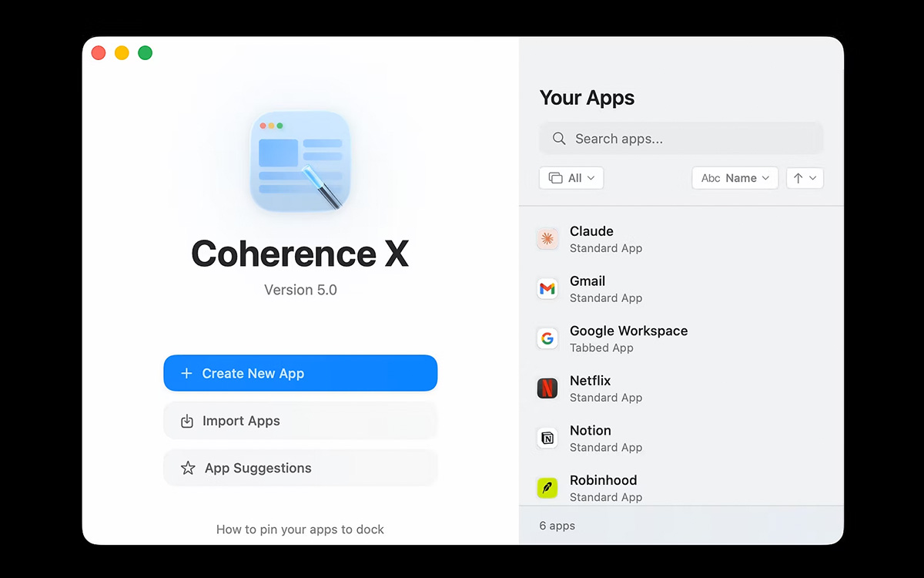The height and width of the screenshot is (578, 924).
Task: Click the Google Workspace icon
Action: (x=547, y=338)
